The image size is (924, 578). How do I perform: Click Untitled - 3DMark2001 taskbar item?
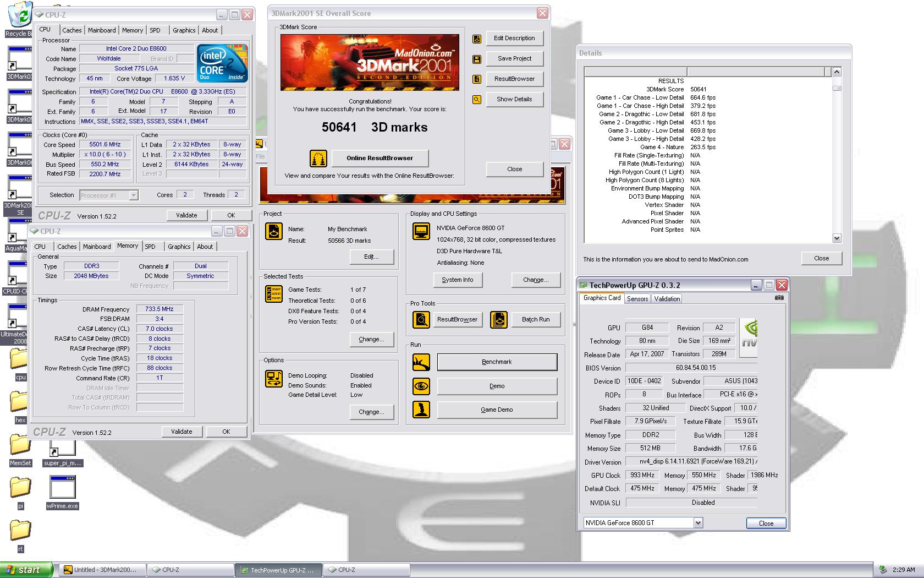(x=103, y=570)
